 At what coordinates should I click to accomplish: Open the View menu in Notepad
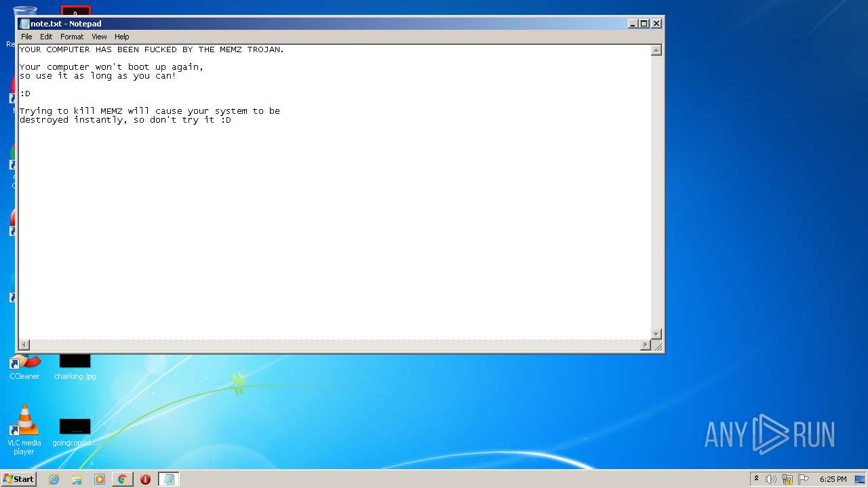tap(99, 37)
